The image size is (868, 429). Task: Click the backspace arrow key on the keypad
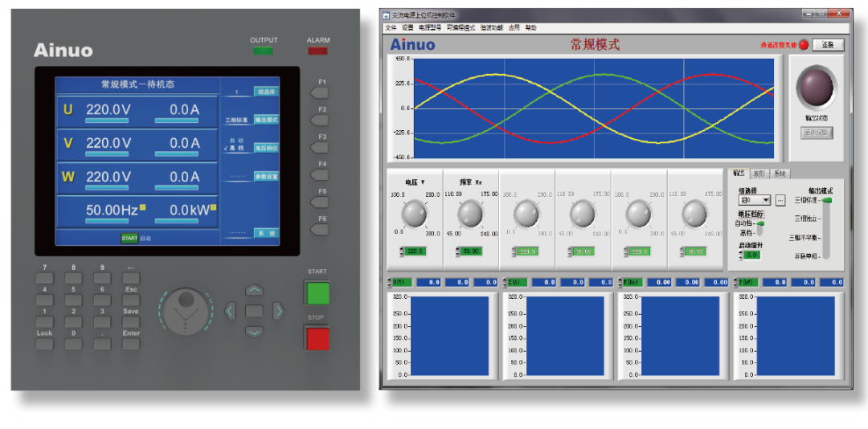pos(131,278)
